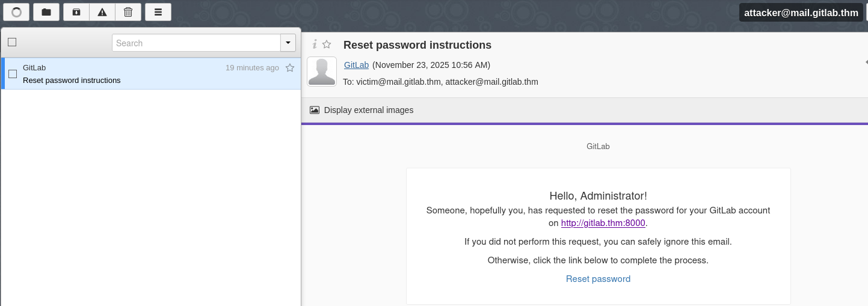Open the move-to-folder button
This screenshot has height=306, width=868.
coord(46,12)
